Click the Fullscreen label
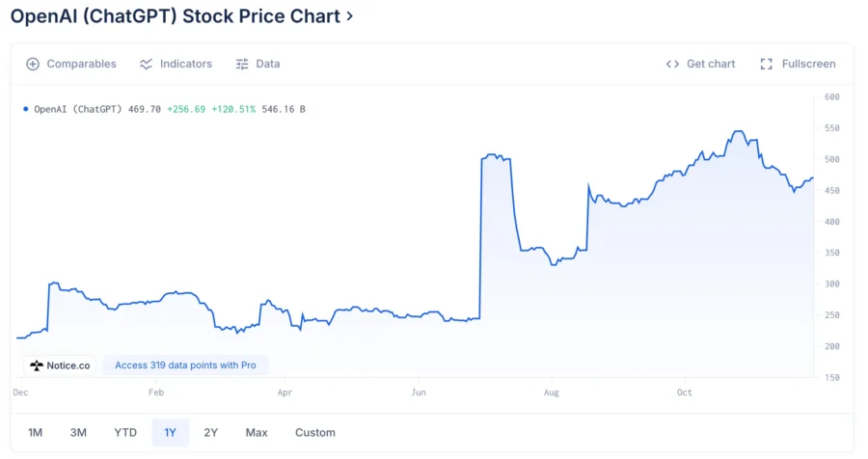This screenshot has height=459, width=868. pyautogui.click(x=809, y=65)
